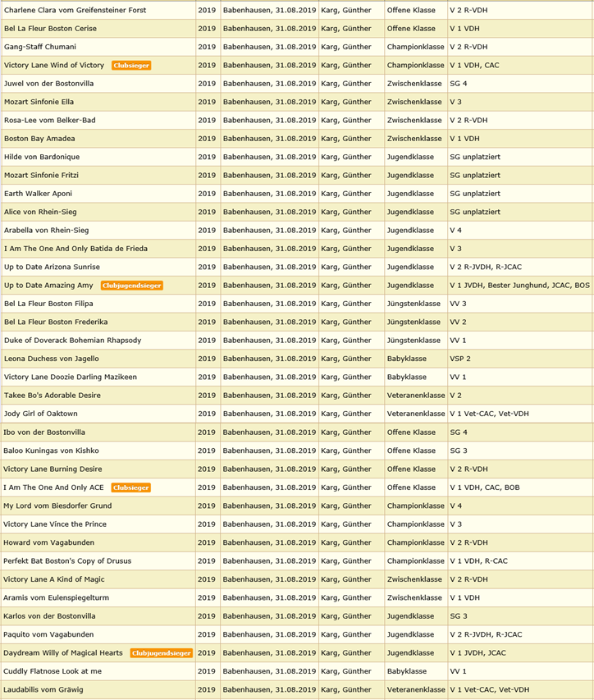Select Victory Lane Doozie Darling Mazikeen

coord(71,377)
